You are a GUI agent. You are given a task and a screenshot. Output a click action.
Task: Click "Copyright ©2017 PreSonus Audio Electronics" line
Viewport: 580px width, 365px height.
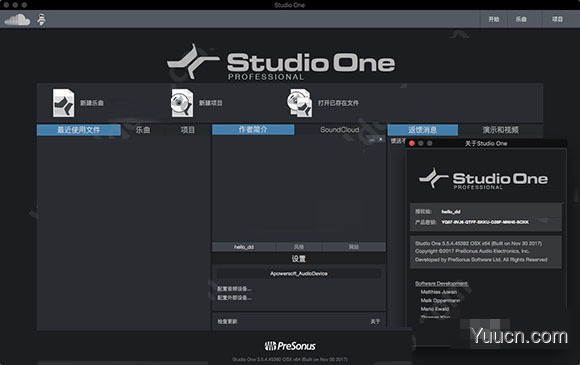(x=472, y=251)
